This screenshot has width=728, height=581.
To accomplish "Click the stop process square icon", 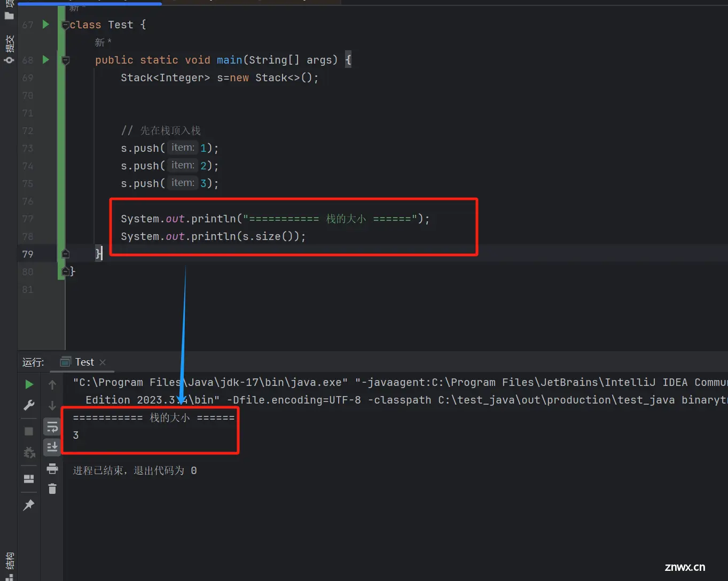I will click(29, 431).
